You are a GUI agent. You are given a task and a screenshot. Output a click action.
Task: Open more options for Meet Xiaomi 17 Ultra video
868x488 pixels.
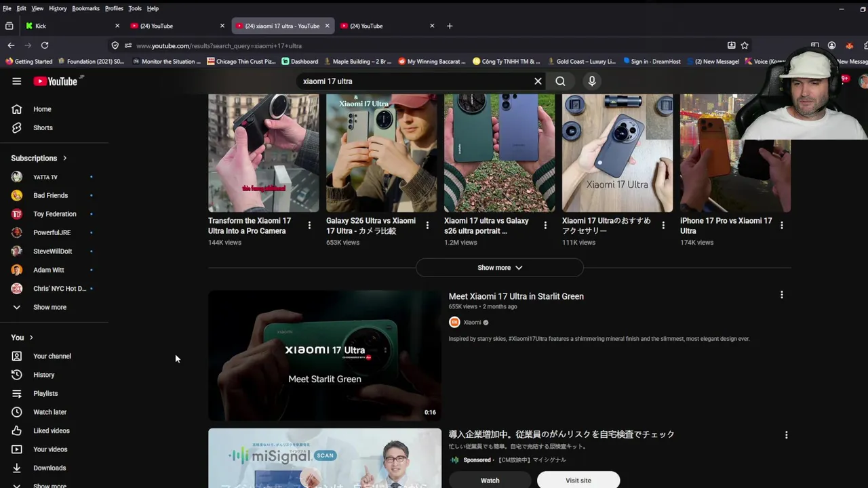781,295
